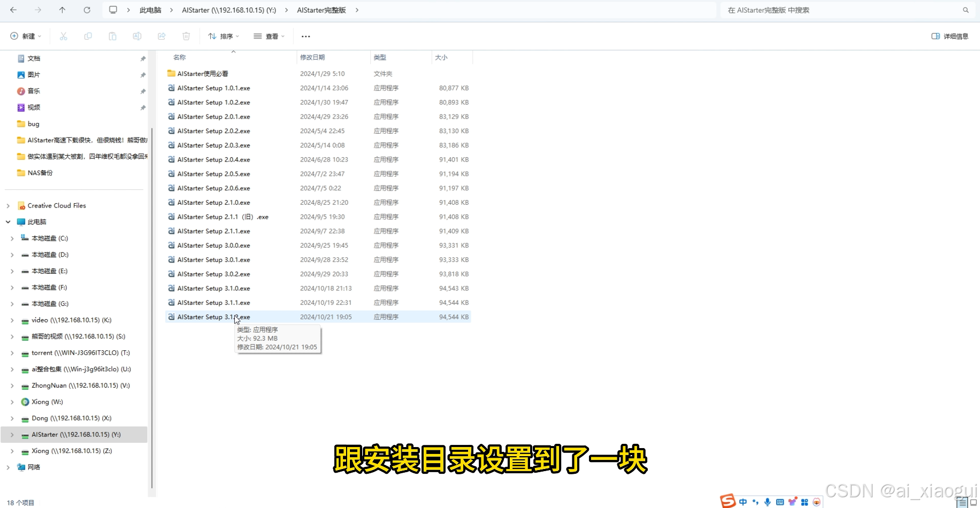980x508 pixels.
Task: Select AIStarter (Y:) drive in sidebar
Action: tap(75, 435)
